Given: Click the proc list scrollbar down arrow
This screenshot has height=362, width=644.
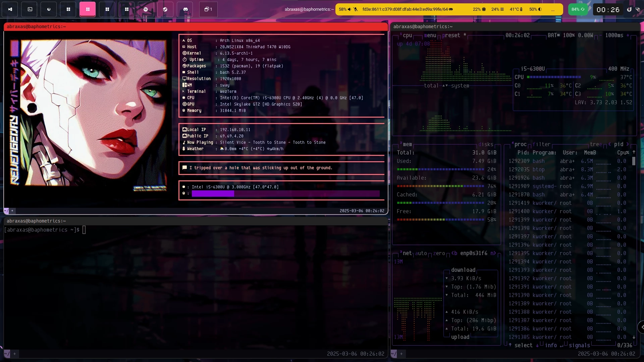Looking at the screenshot, I should tap(634, 337).
